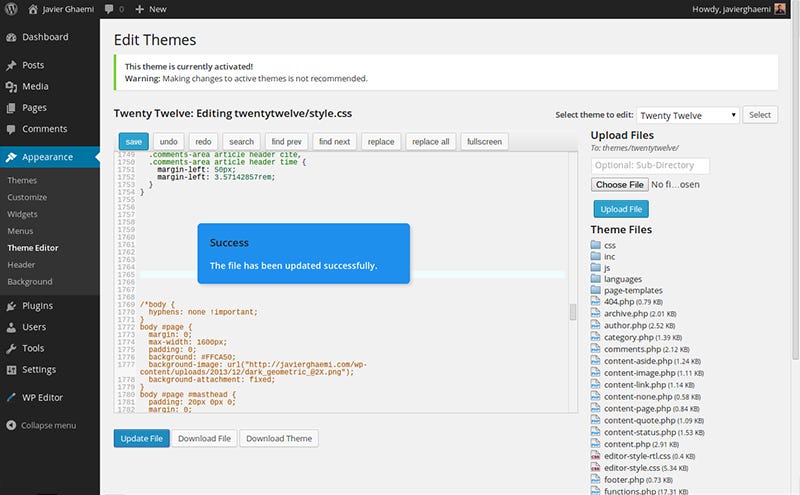The image size is (800, 495).
Task: Click the find next button
Action: point(335,141)
